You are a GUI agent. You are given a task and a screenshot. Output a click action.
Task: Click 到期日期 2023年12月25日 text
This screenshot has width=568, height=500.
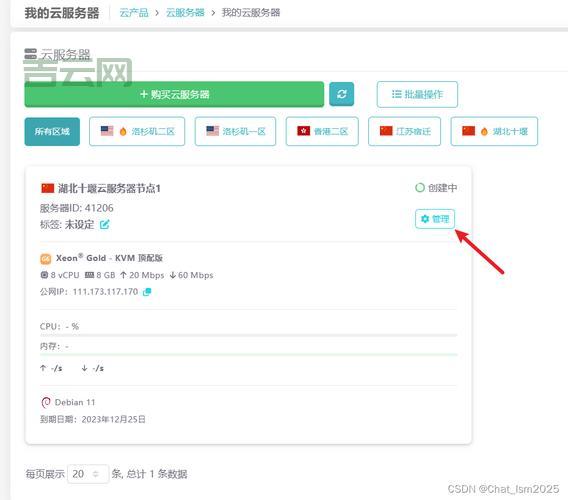[x=93, y=419]
